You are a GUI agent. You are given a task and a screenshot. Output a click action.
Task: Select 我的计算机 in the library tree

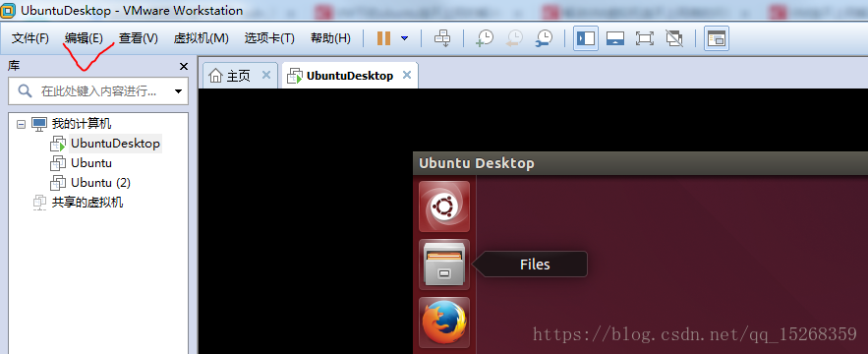(82, 124)
